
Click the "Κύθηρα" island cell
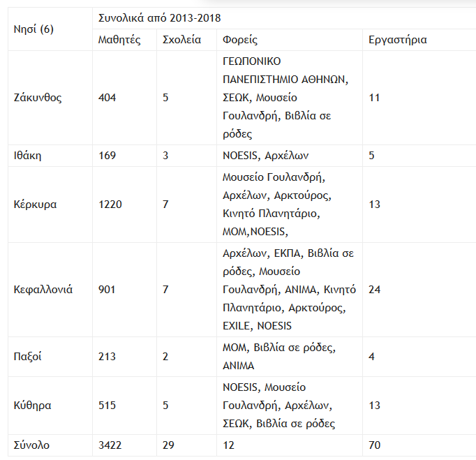(34, 406)
